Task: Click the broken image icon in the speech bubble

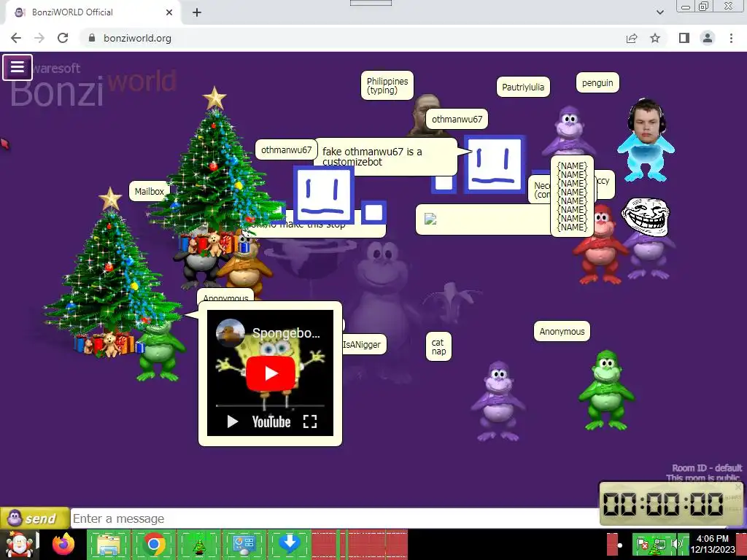Action: tap(430, 219)
